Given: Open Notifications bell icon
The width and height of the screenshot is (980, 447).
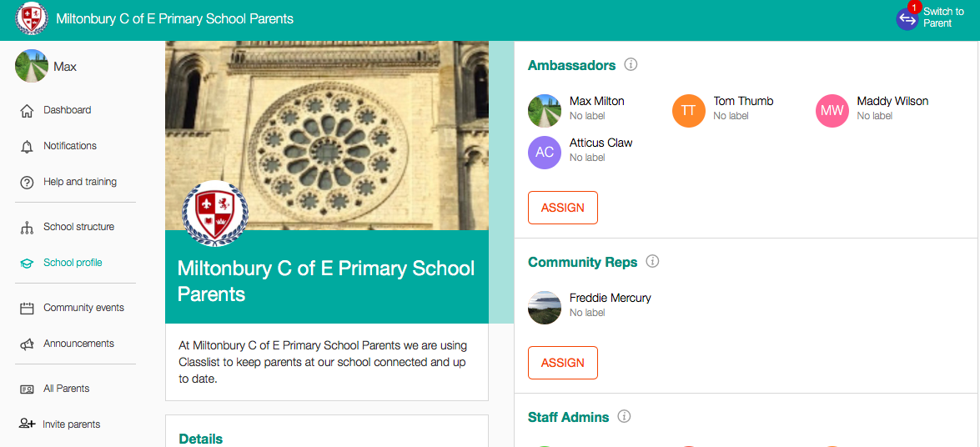Looking at the screenshot, I should click(x=26, y=147).
